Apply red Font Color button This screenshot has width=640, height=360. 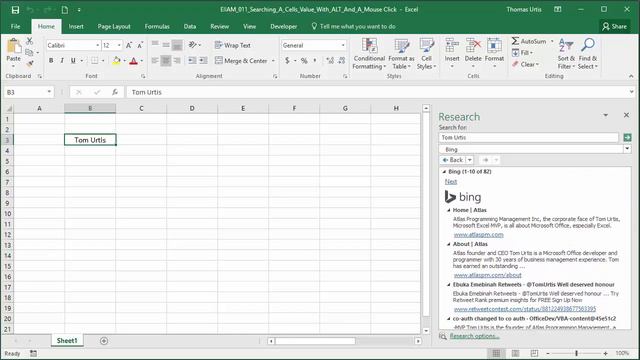pos(133,61)
